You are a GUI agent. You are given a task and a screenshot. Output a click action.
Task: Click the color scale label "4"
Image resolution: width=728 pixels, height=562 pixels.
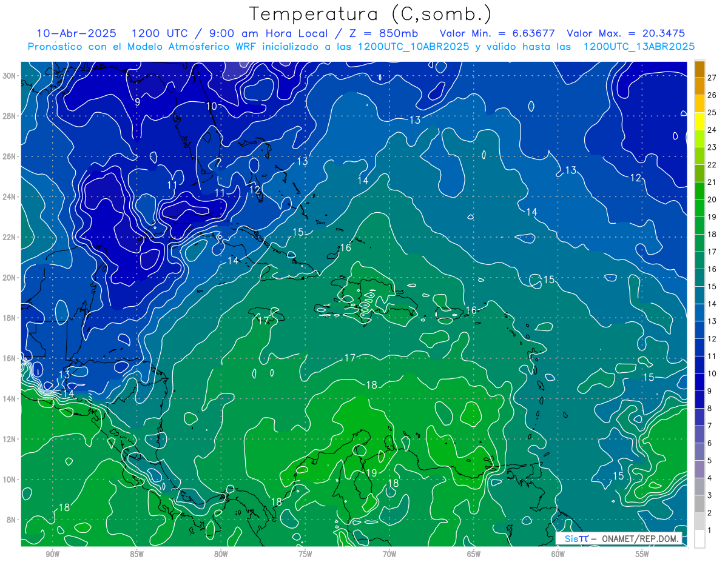710,478
